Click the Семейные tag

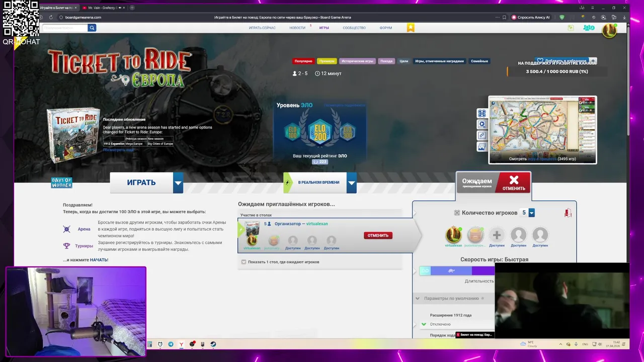click(x=479, y=61)
